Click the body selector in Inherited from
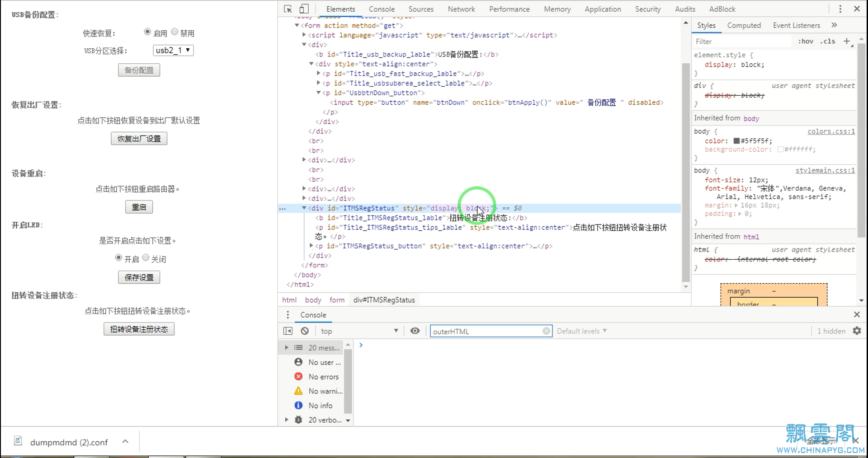 tap(751, 118)
